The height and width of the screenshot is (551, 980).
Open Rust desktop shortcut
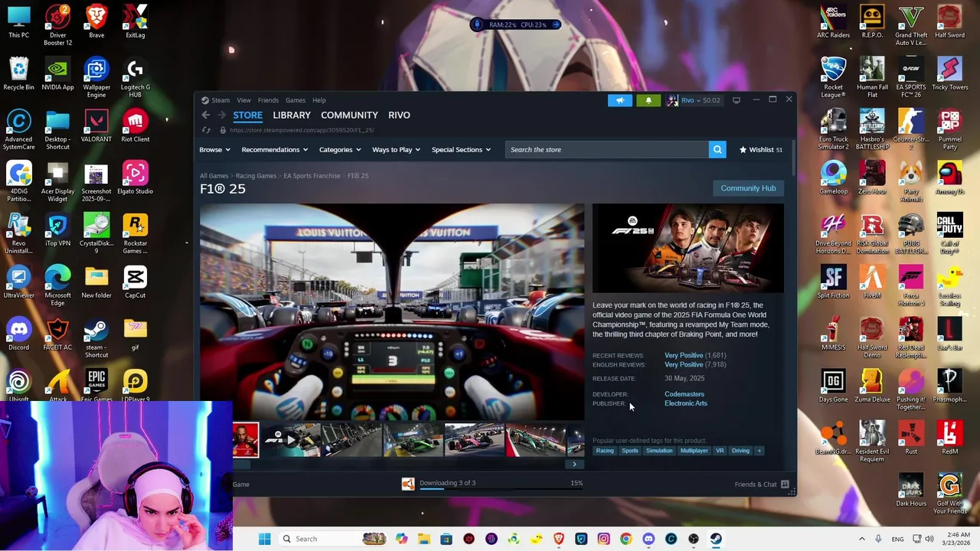(911, 438)
